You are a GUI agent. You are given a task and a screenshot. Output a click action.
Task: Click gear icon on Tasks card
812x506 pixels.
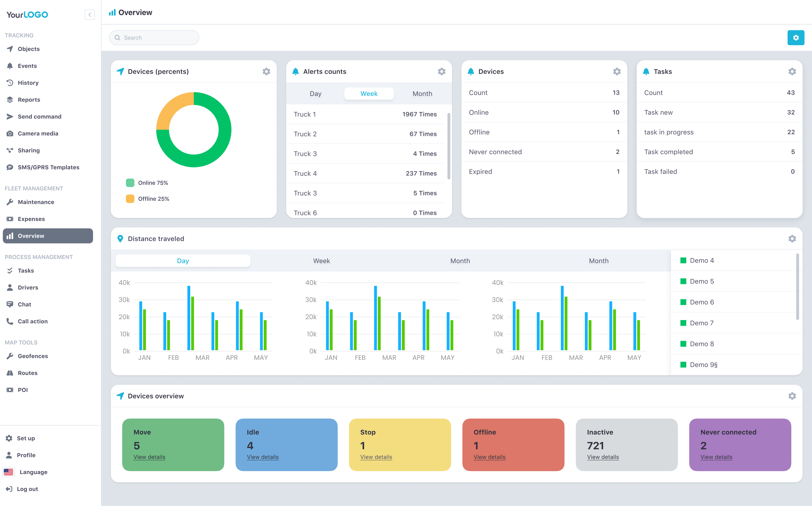coord(792,72)
